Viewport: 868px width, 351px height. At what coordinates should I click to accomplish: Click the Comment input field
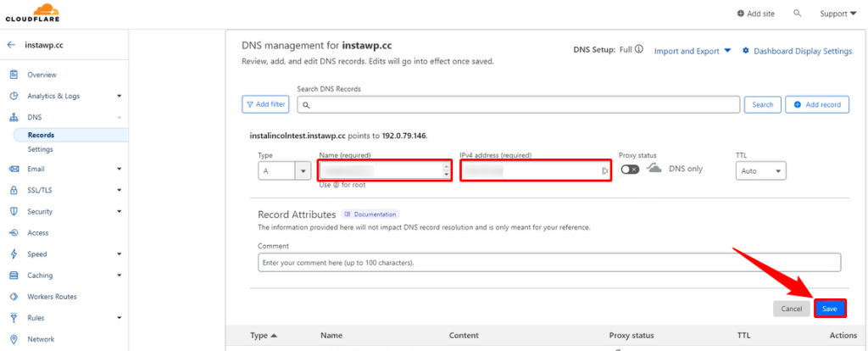(x=549, y=263)
